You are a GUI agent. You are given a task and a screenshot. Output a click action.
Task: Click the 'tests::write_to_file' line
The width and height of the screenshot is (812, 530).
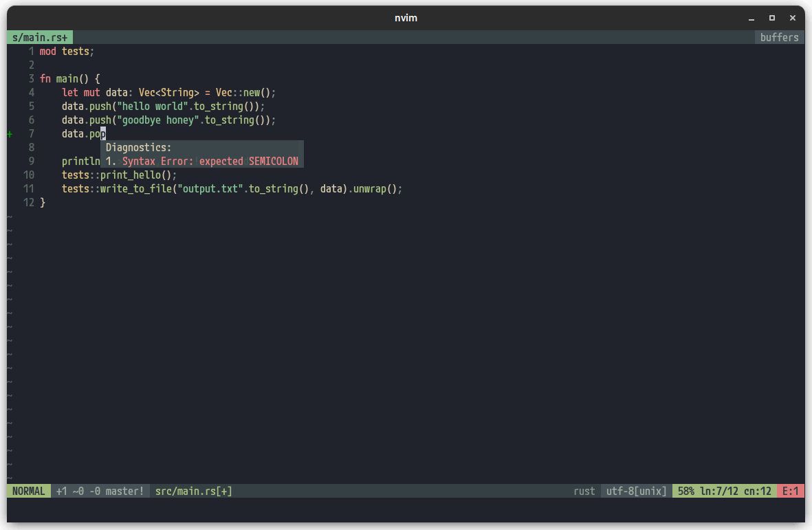pos(232,189)
